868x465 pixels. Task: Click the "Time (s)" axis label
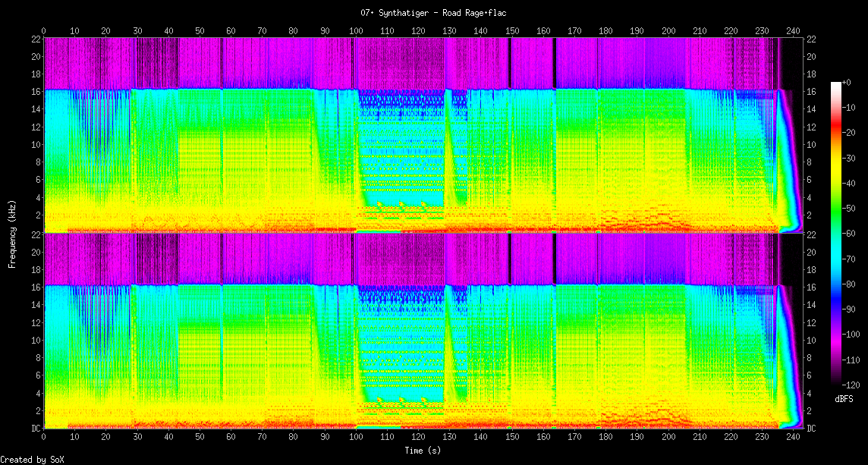pyautogui.click(x=423, y=450)
